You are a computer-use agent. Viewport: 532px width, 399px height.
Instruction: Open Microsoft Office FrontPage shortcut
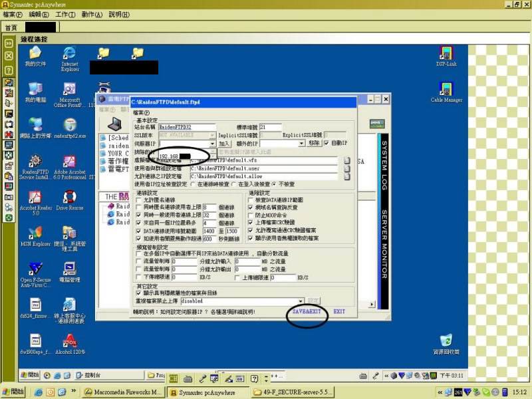click(70, 94)
